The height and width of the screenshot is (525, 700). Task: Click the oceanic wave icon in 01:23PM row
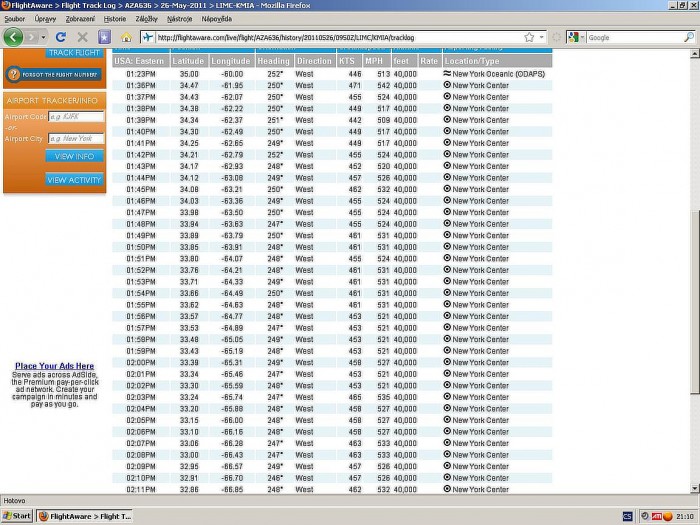click(x=447, y=73)
